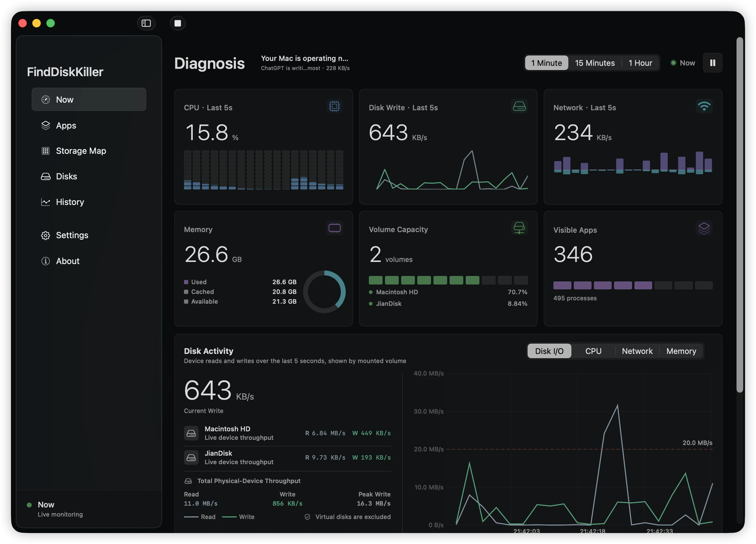756x544 pixels.
Task: Click the 'ChatGPT is writi...most · 228 KB/s' line
Action: pyautogui.click(x=305, y=68)
